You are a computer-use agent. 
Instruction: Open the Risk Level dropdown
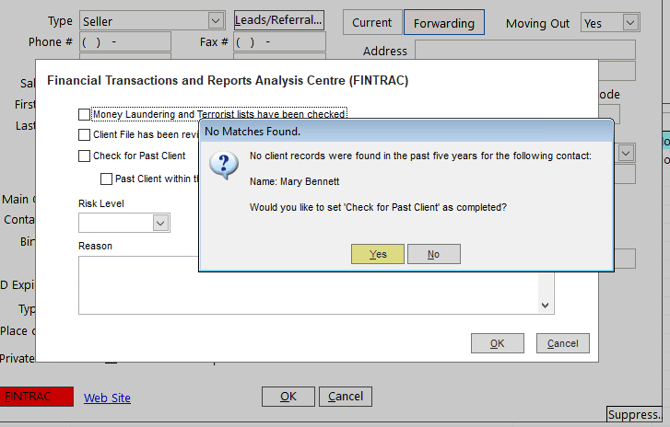tap(161, 223)
